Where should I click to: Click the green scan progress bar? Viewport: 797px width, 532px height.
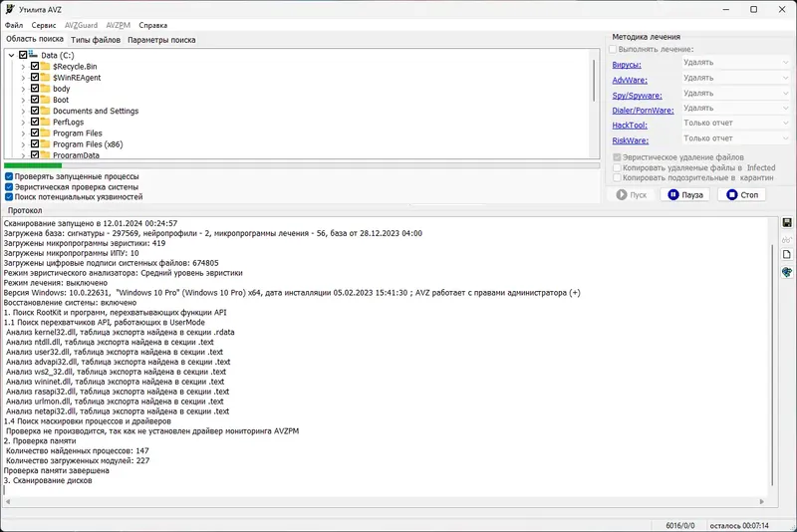point(33,165)
